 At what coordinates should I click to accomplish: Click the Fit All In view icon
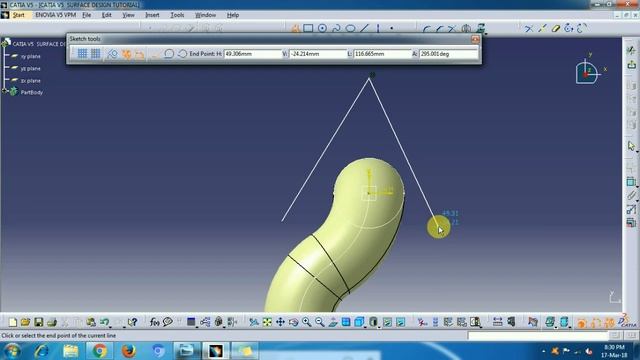point(267,322)
